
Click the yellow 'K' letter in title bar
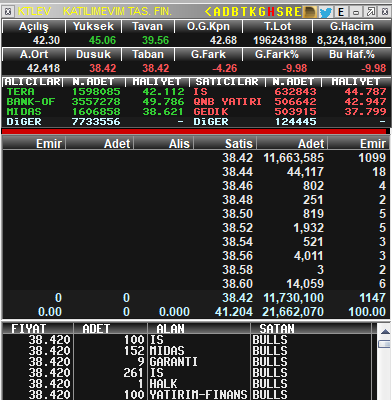253,12
